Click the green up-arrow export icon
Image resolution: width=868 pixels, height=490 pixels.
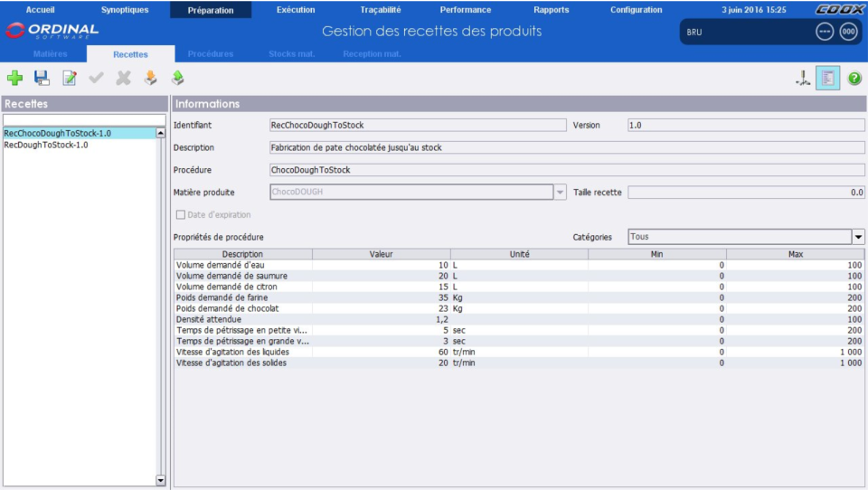coord(178,79)
